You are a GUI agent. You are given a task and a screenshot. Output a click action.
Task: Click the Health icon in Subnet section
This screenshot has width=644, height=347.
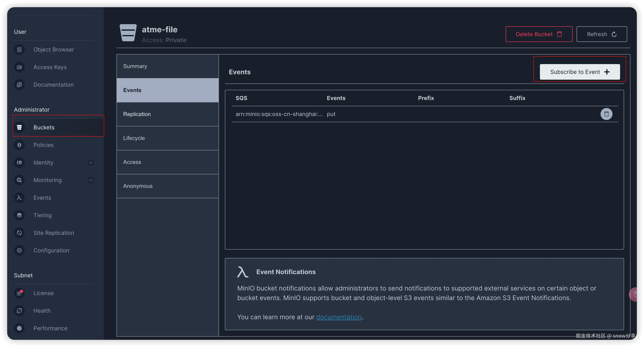coord(19,311)
